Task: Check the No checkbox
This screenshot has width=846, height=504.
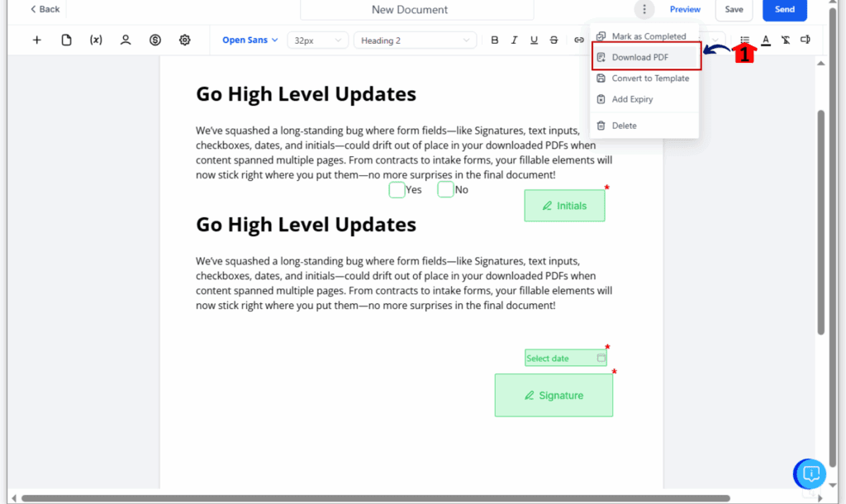Action: [x=445, y=189]
